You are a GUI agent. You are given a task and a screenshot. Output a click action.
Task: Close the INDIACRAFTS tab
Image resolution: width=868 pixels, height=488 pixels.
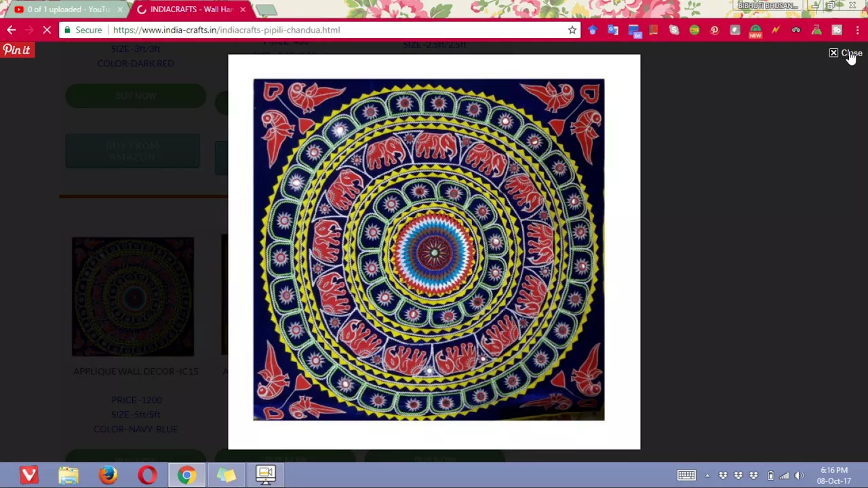[x=242, y=9]
